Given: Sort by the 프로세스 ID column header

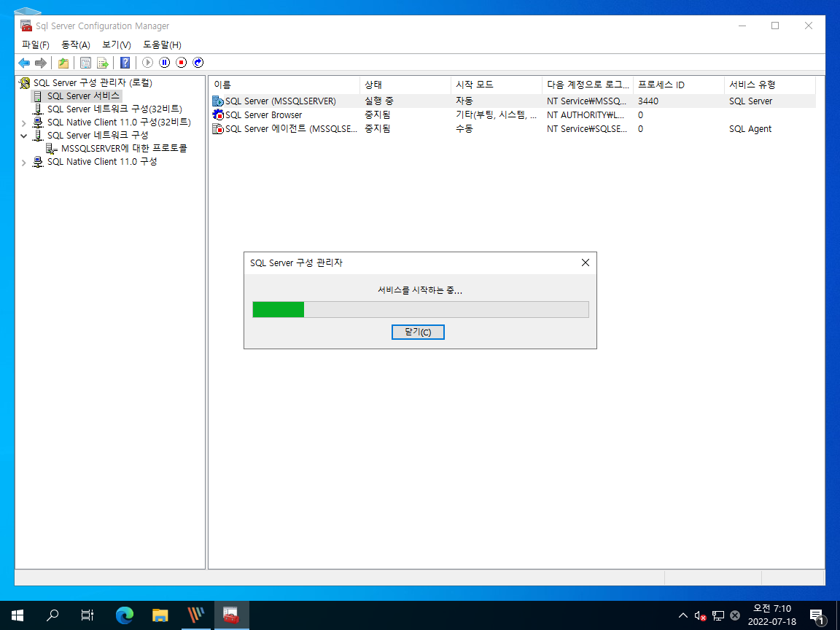Looking at the screenshot, I should pyautogui.click(x=679, y=85).
